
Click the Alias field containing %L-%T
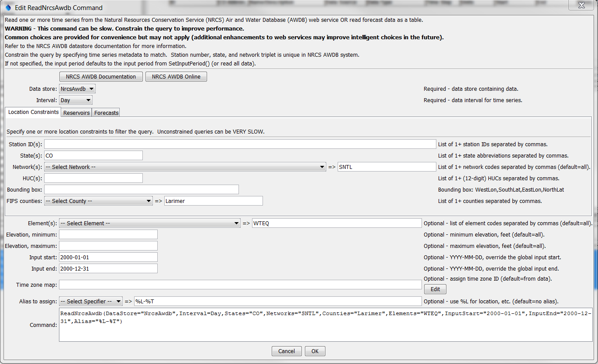pos(278,301)
